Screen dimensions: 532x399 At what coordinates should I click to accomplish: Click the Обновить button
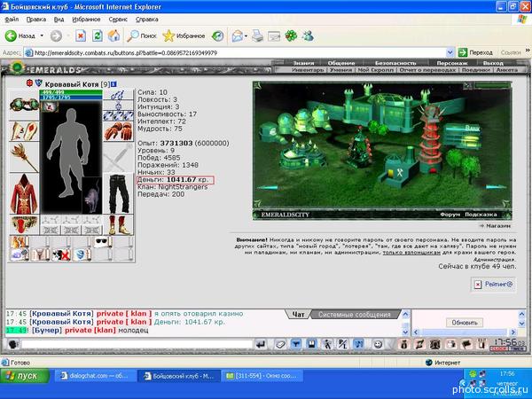tap(464, 323)
